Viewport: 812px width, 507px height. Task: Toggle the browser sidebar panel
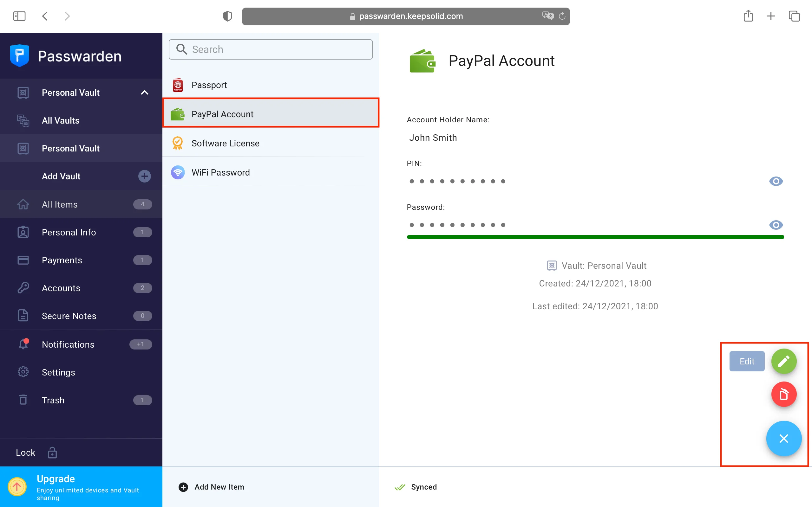point(19,16)
